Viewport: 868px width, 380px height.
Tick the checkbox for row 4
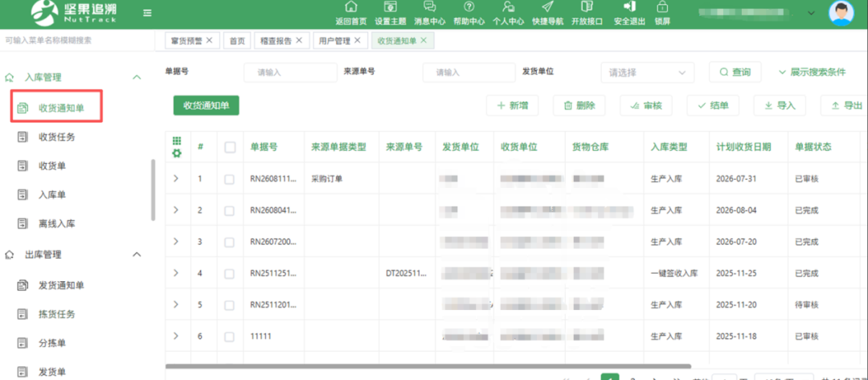point(229,273)
